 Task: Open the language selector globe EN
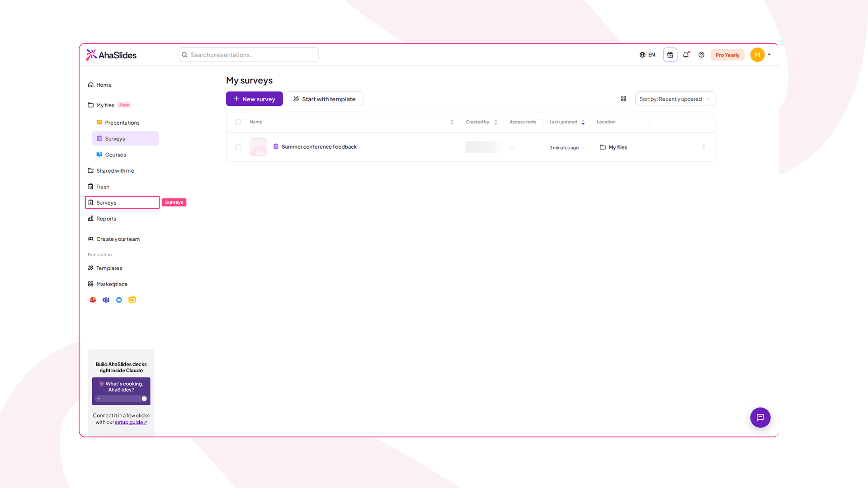[647, 55]
